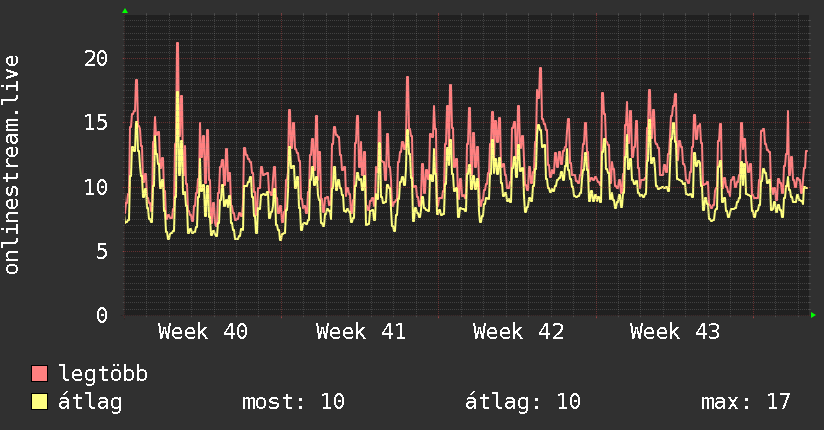Click the 'max: 17' value
The width and height of the screenshot is (824, 430).
(746, 402)
